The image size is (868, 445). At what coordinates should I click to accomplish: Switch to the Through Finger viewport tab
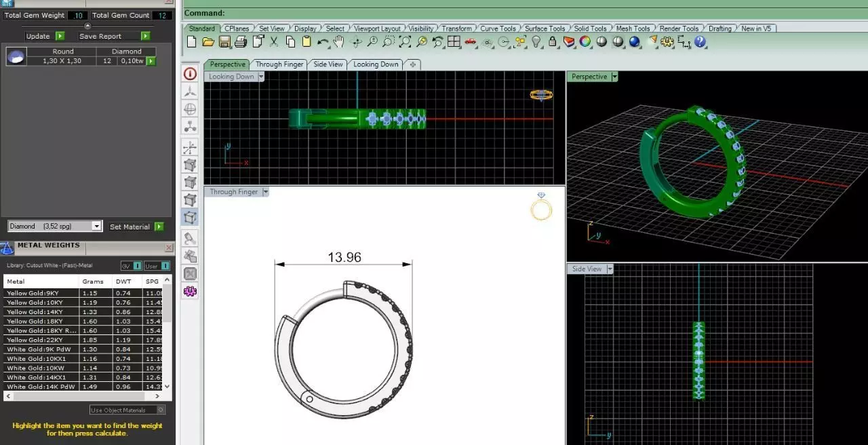coord(279,64)
